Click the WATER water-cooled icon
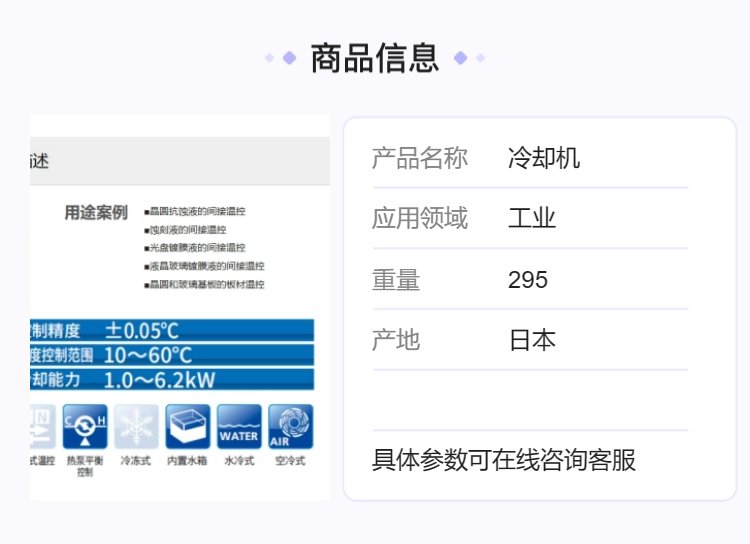This screenshot has height=544, width=750. [x=239, y=426]
